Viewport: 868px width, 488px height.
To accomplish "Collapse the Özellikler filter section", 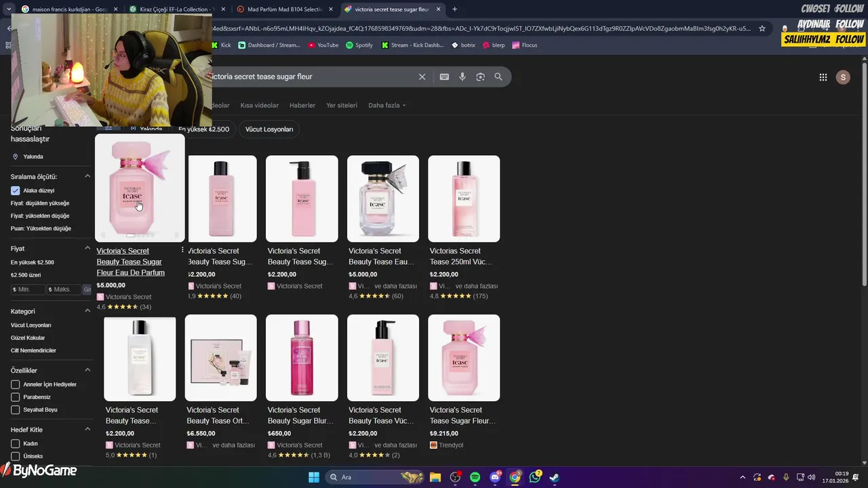I will (87, 370).
